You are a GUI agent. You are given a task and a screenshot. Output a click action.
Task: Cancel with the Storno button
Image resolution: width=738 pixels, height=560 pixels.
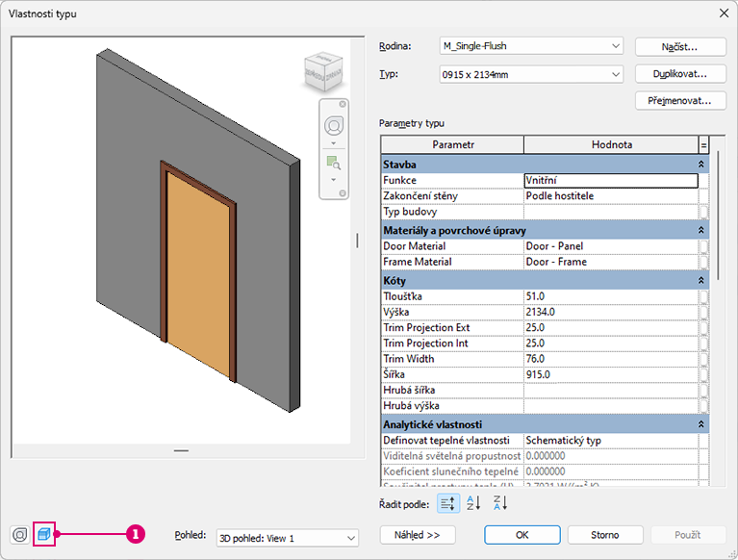click(x=605, y=535)
